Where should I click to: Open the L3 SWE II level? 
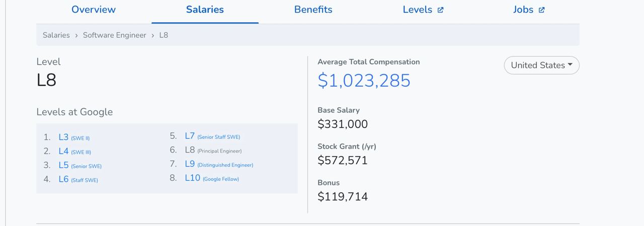tap(74, 137)
